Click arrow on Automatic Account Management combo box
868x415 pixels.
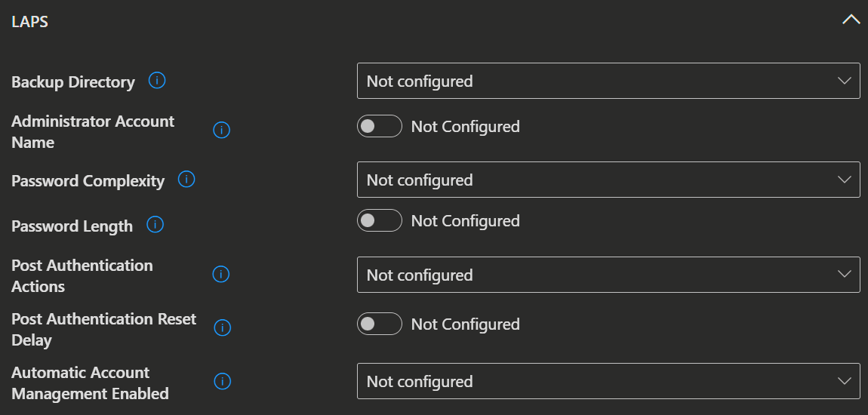tap(844, 381)
